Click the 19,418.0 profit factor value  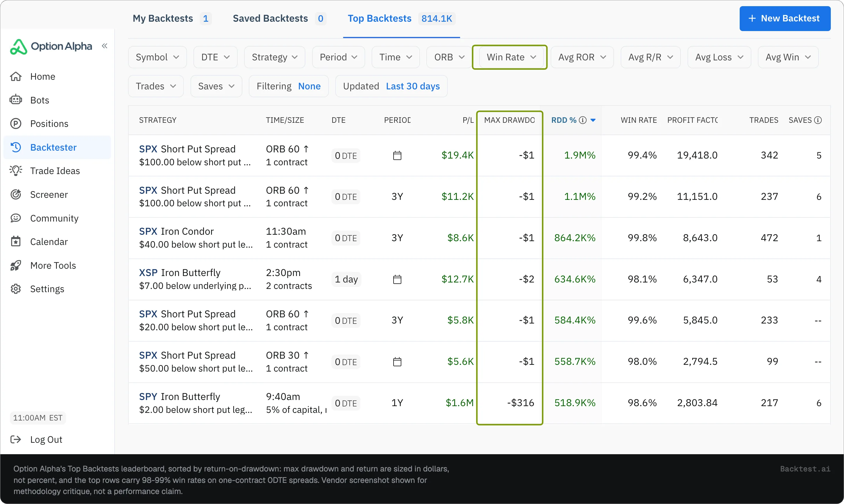pyautogui.click(x=697, y=155)
